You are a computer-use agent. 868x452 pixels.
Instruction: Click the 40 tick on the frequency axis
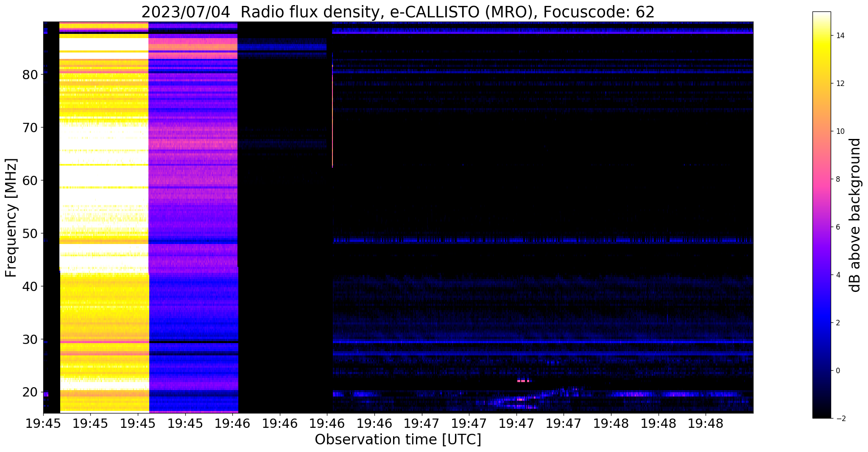coord(30,286)
